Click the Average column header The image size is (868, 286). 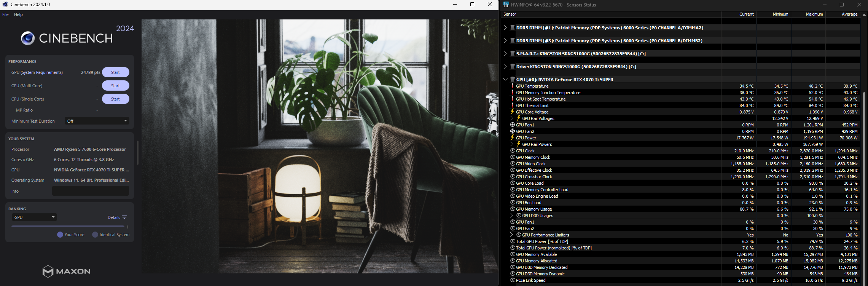click(843, 14)
